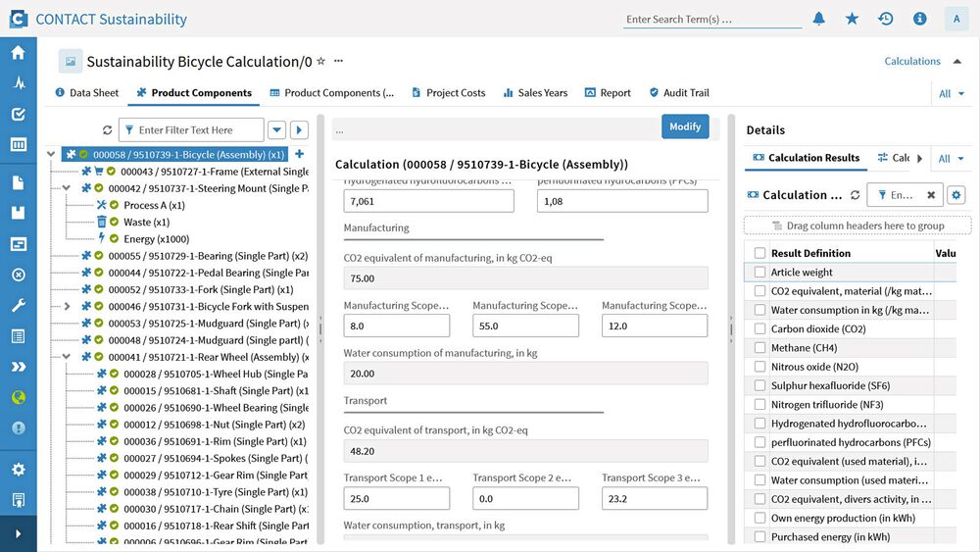980x552 pixels.
Task: Click the Transport Scope 1 input field
Action: tap(396, 498)
